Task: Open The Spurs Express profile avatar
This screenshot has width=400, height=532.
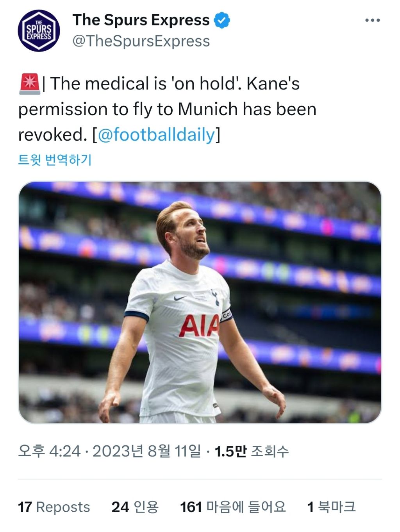Action: pyautogui.click(x=39, y=31)
